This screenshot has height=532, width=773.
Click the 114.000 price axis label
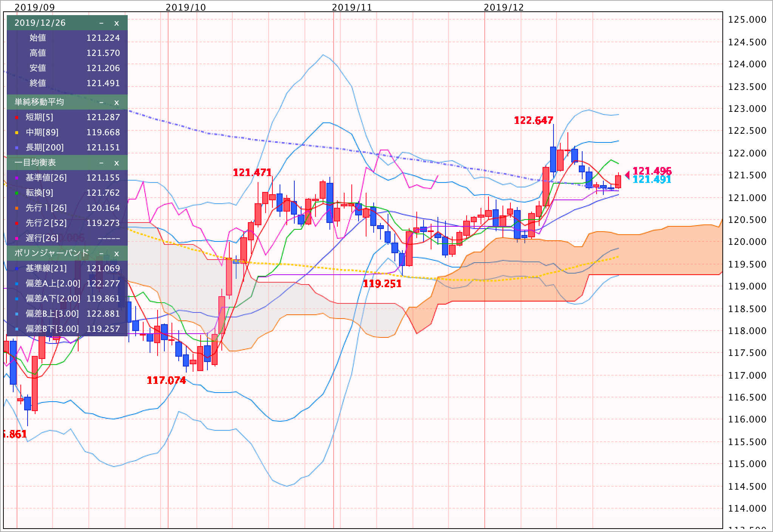[x=747, y=509]
